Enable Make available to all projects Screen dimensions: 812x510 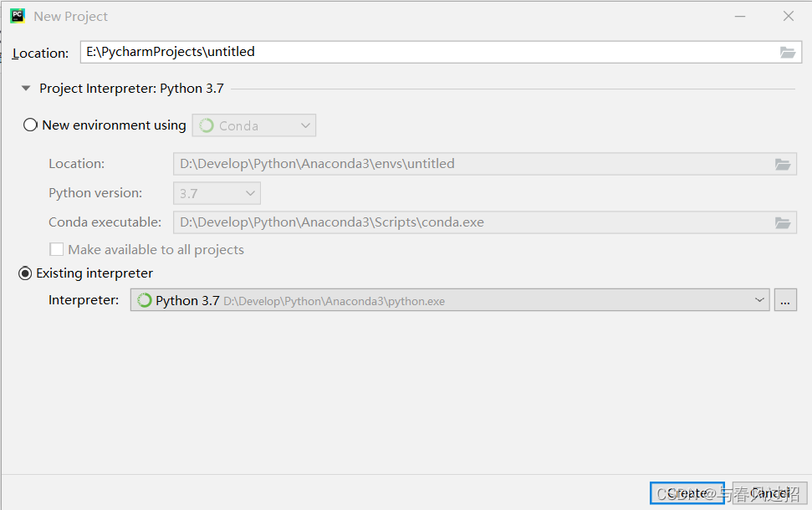coord(56,249)
